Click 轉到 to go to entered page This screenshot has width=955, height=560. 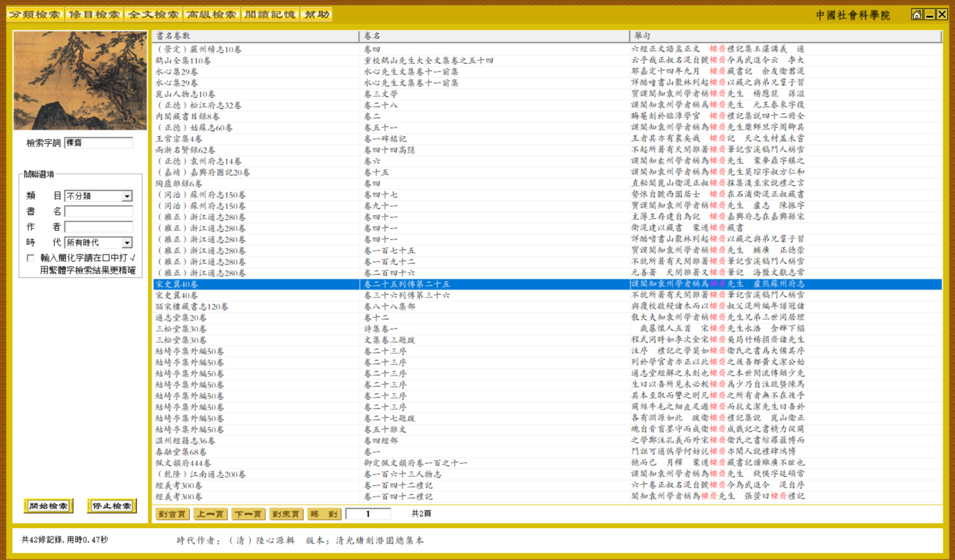tap(323, 514)
